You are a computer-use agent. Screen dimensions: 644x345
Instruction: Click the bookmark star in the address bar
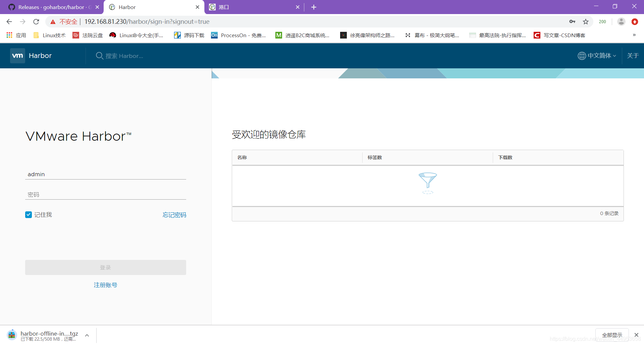pyautogui.click(x=586, y=21)
